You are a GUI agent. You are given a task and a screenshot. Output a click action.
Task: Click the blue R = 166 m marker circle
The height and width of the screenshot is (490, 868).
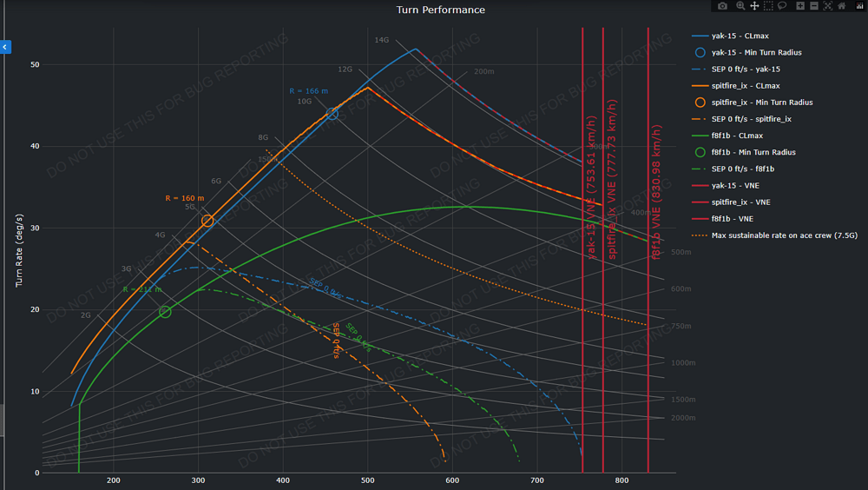tap(332, 113)
